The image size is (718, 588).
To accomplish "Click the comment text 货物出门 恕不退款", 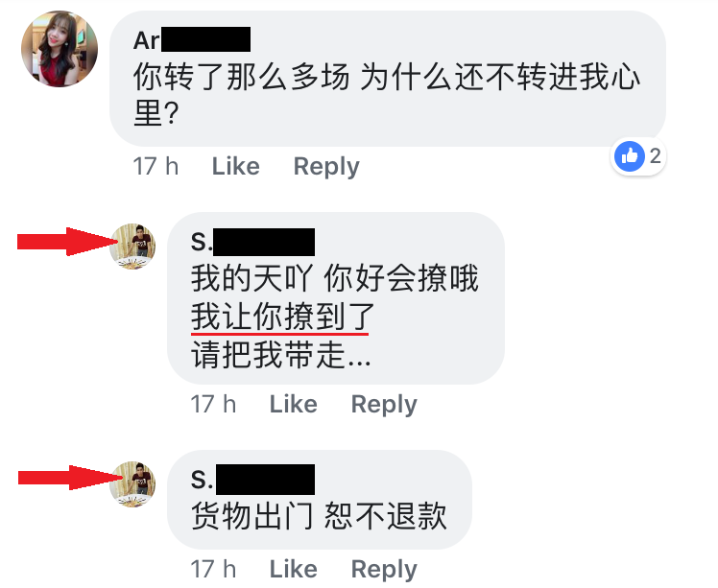I will tap(319, 516).
